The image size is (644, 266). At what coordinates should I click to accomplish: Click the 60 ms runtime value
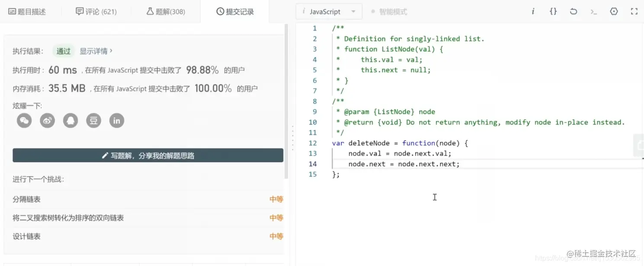(x=63, y=70)
